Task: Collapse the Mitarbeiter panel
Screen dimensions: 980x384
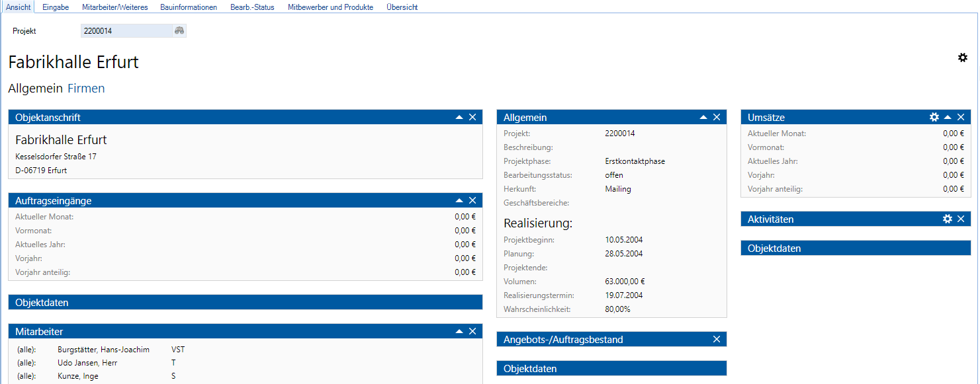Action: [459, 331]
